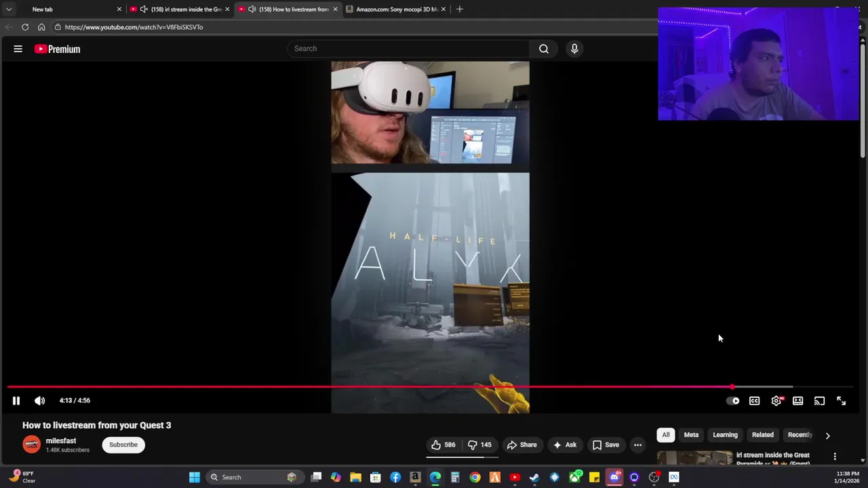The image size is (868, 488).
Task: Open a new browser tab with the plus button
Action: pyautogui.click(x=460, y=9)
